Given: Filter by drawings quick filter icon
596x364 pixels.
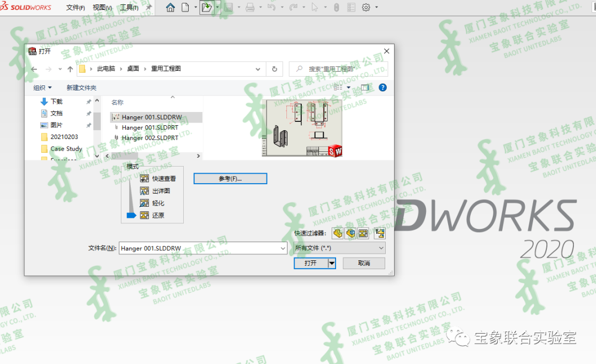Looking at the screenshot, I should (x=363, y=233).
